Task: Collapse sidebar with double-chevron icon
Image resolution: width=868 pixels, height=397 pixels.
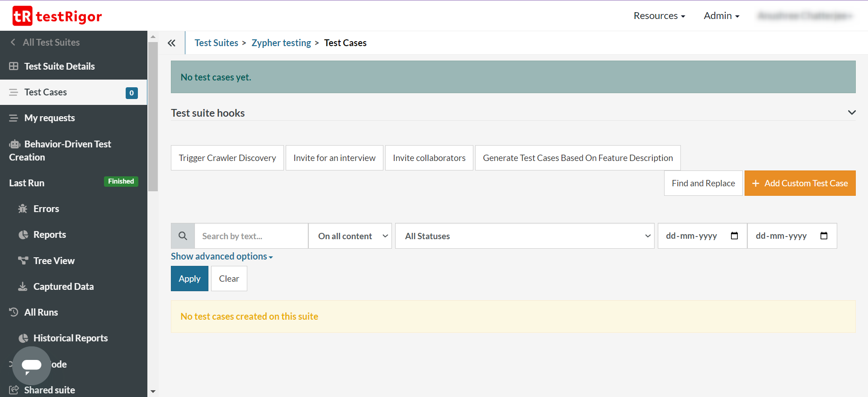Action: pyautogui.click(x=171, y=43)
